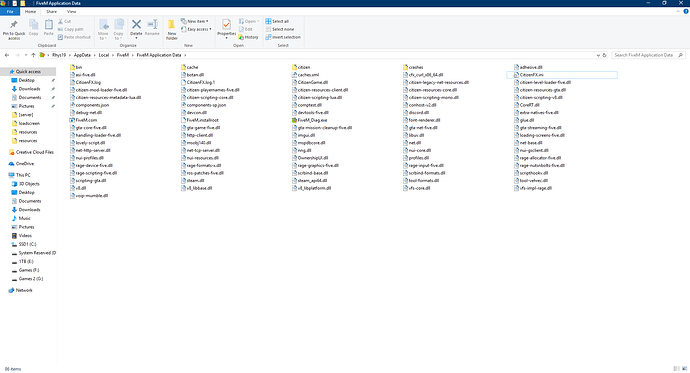
Task: Click Select all in ribbon
Action: click(x=277, y=21)
